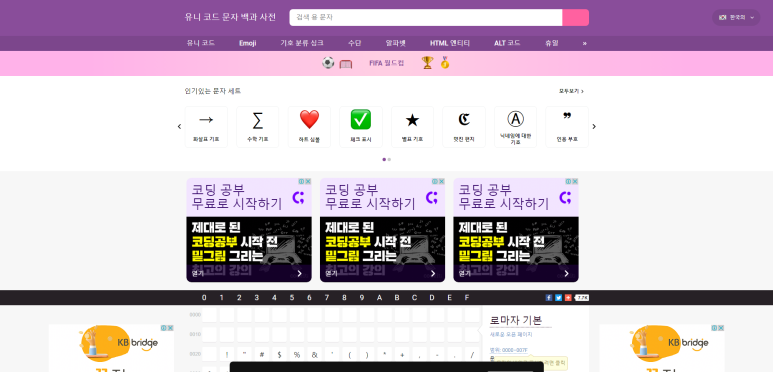Click the 로마자 기본 block heading

coord(516,320)
